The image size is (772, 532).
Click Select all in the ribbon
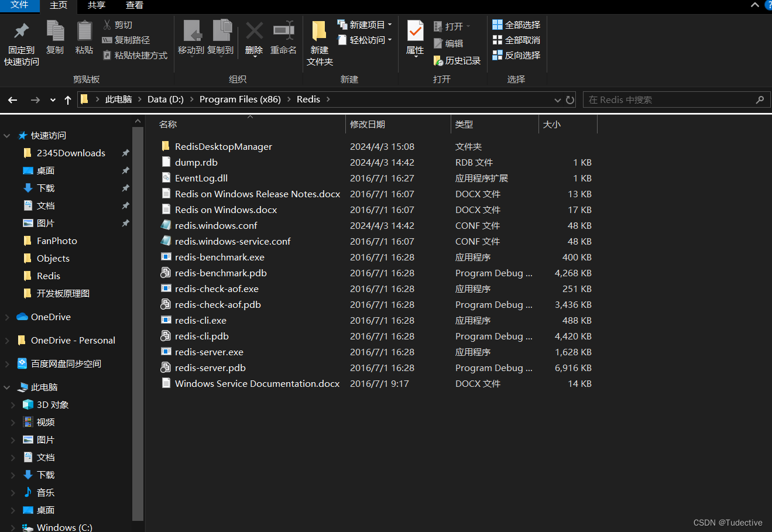click(x=516, y=25)
